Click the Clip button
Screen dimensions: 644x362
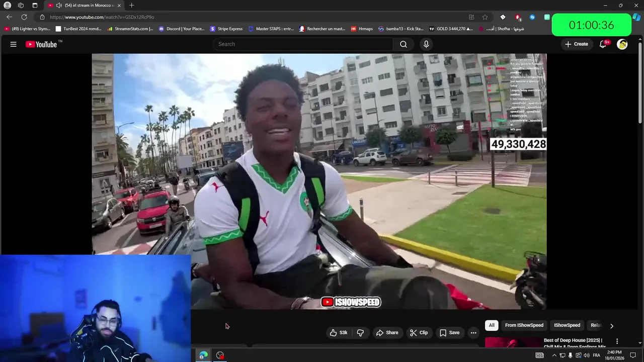click(x=419, y=333)
